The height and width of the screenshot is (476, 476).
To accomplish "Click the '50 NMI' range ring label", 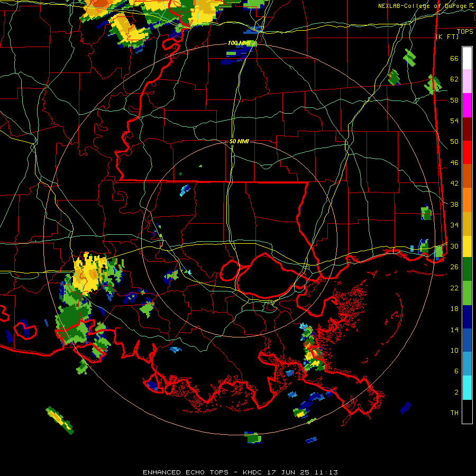I will (x=239, y=141).
